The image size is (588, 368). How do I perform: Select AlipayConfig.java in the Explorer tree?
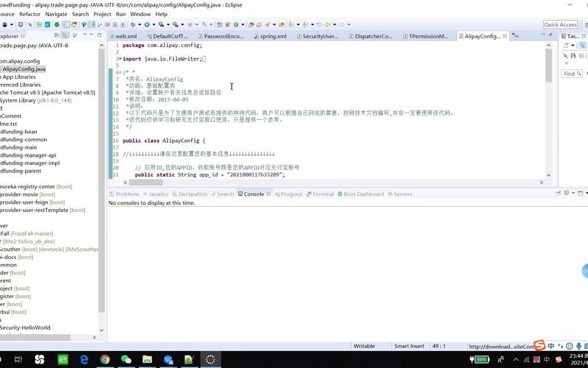pos(24,68)
